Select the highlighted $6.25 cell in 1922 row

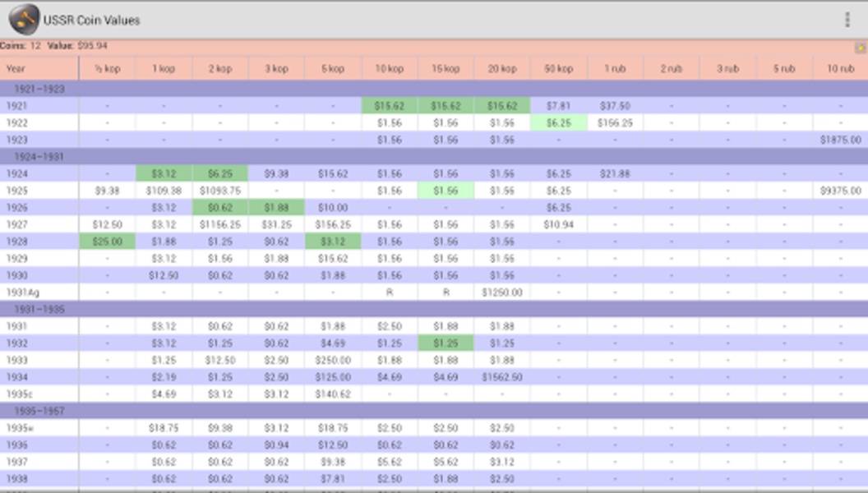[x=559, y=122]
